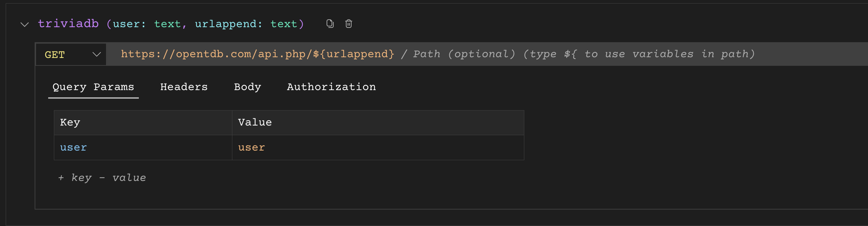This screenshot has width=868, height=226.
Task: Edit the user value cell
Action: (x=378, y=147)
